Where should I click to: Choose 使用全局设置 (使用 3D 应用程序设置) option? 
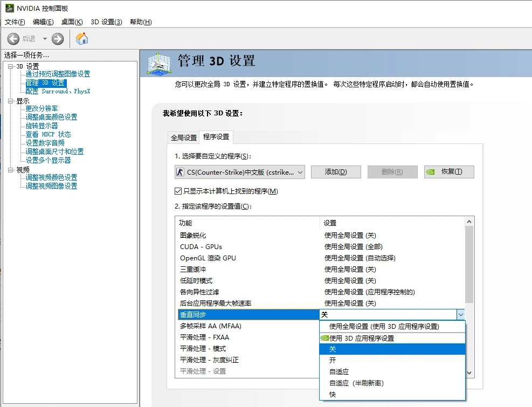pyautogui.click(x=392, y=327)
